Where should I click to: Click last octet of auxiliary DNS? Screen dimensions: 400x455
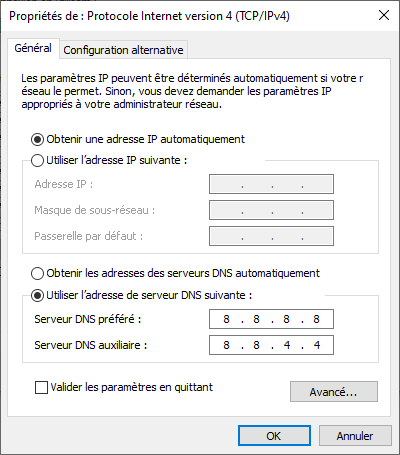317,345
